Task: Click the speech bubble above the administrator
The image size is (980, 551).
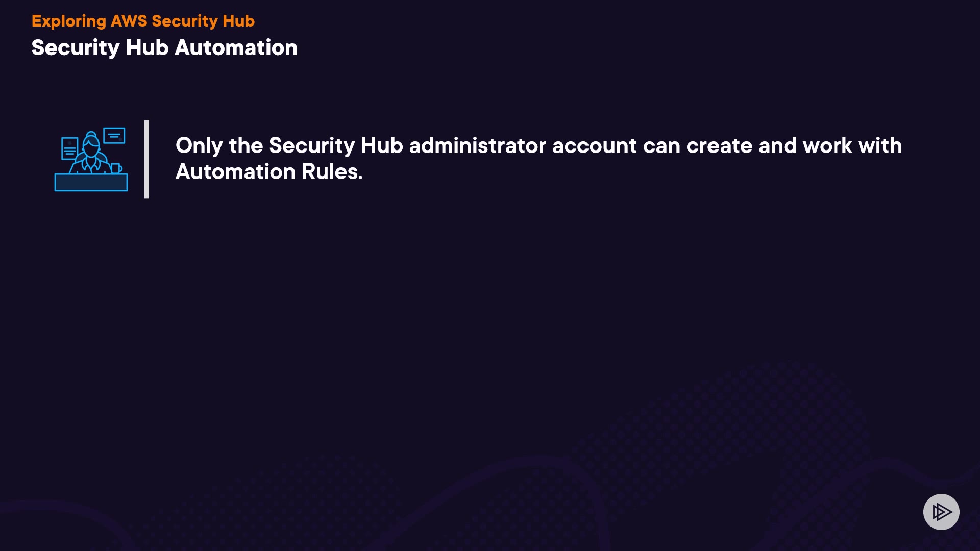Action: (114, 136)
